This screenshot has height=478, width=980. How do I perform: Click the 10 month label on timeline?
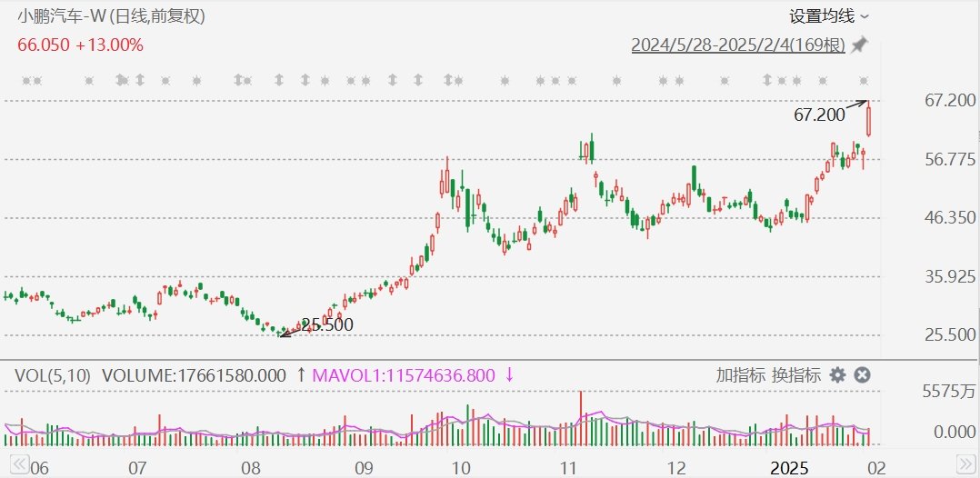(x=460, y=467)
